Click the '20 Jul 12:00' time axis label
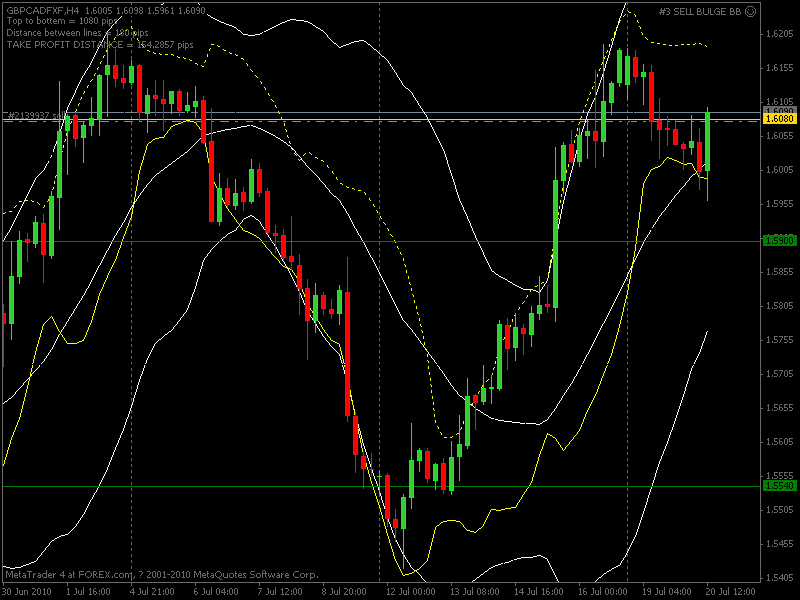The height and width of the screenshot is (600, 800). tap(730, 592)
